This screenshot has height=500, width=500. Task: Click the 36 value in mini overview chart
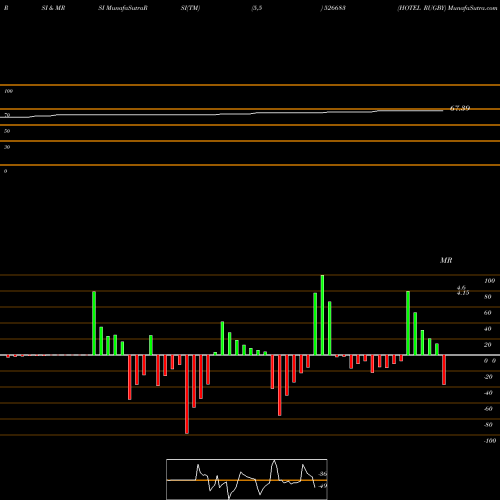coord(323,474)
